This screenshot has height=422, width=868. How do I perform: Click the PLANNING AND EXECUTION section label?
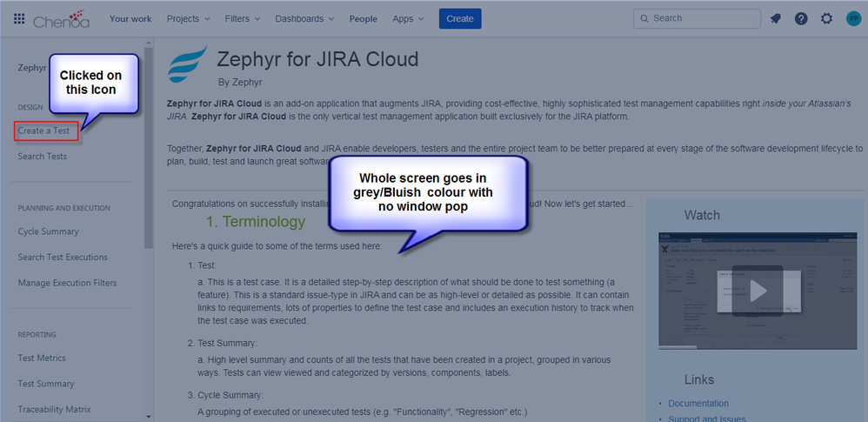(x=63, y=208)
